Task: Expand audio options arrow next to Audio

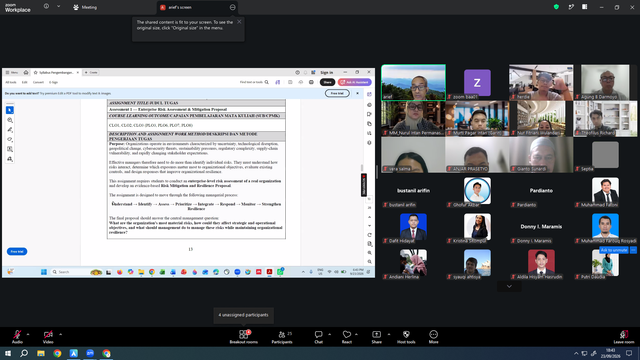Action: point(28,334)
